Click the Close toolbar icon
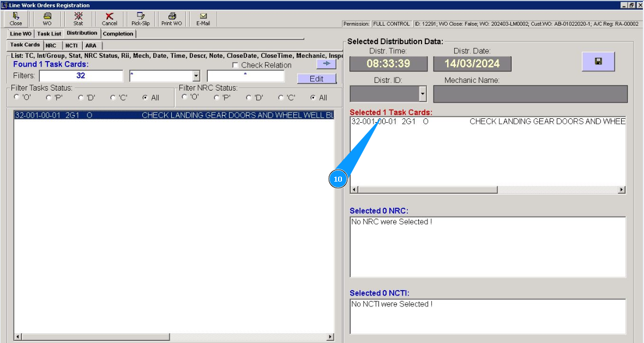 [16, 19]
